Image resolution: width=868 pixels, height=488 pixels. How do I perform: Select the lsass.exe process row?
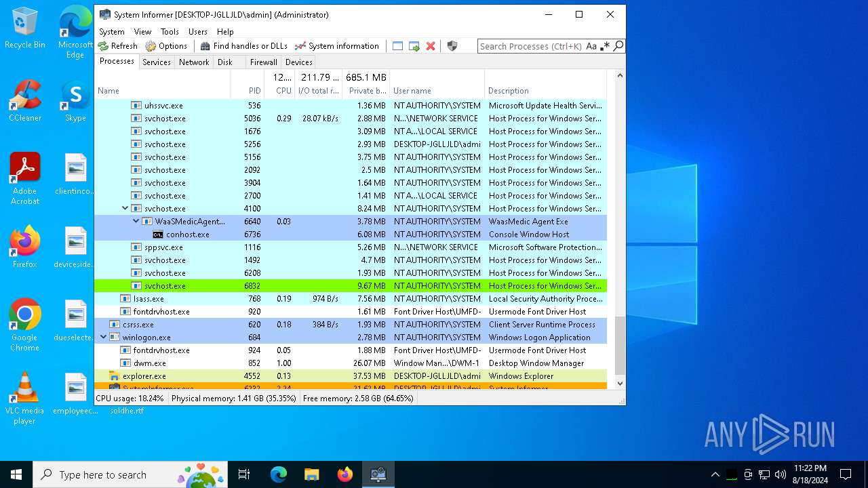(351, 299)
